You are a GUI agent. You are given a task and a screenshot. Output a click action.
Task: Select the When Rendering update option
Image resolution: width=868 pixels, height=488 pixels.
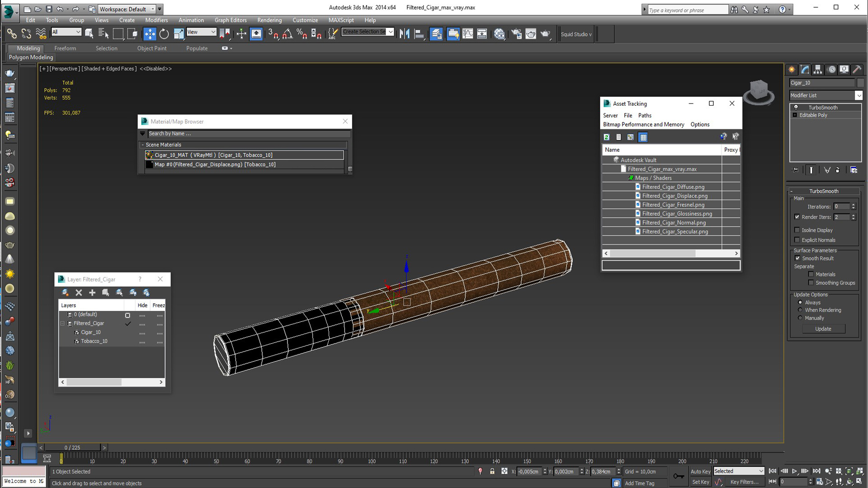[x=800, y=310]
